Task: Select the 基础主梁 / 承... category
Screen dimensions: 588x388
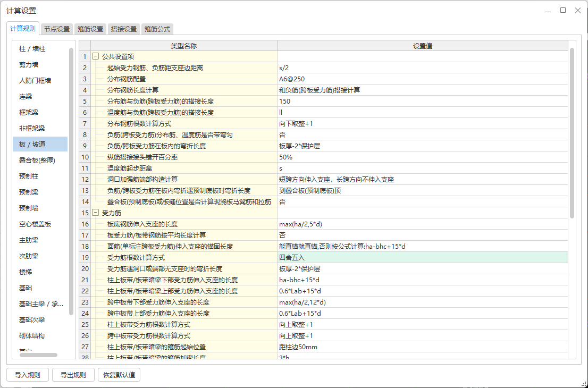Action: pos(40,303)
